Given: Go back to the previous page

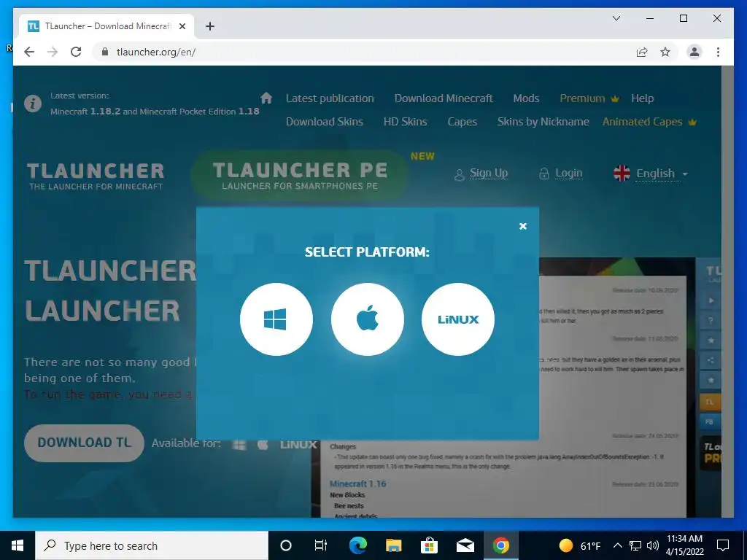Looking at the screenshot, I should click(29, 52).
